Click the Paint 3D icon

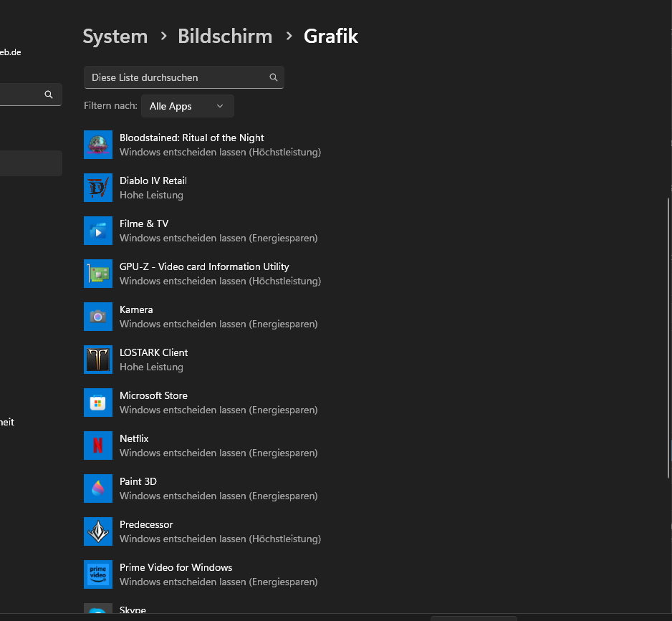point(98,488)
